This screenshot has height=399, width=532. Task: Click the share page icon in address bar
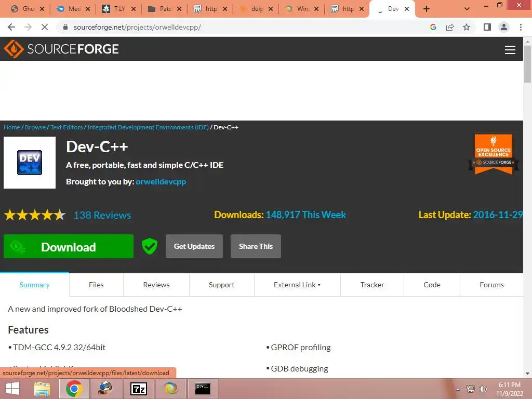pos(450,27)
